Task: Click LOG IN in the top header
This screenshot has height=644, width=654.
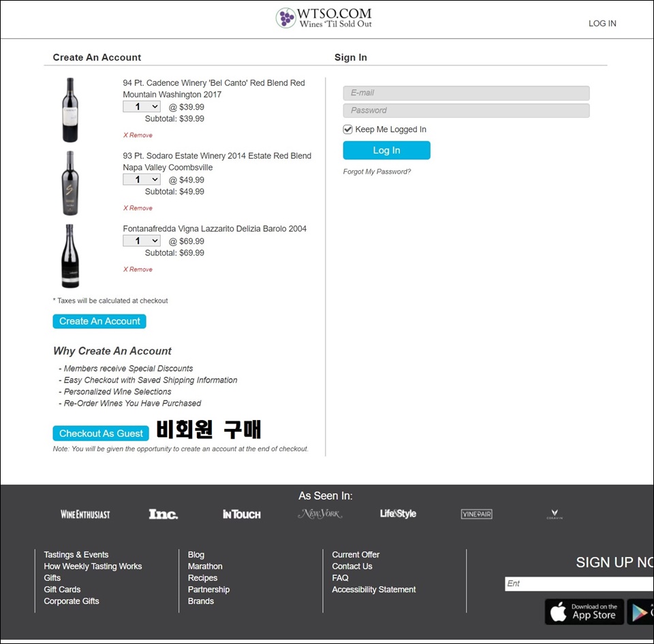Action: pos(602,23)
